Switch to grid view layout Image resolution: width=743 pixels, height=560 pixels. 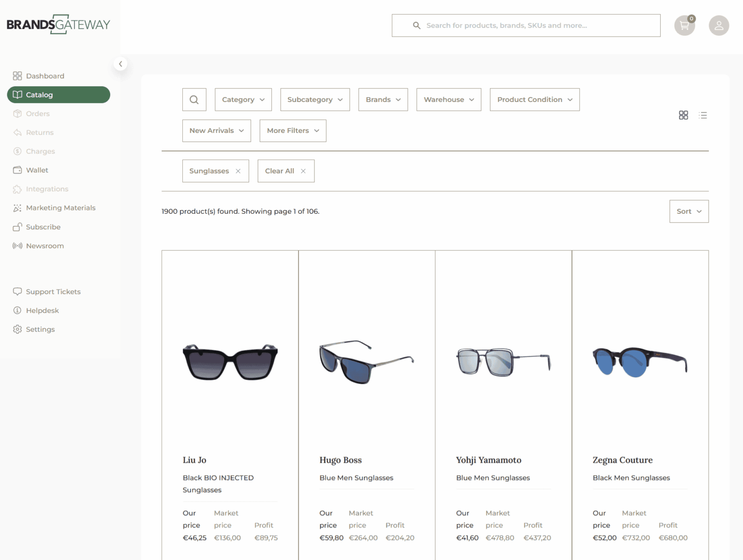(683, 115)
